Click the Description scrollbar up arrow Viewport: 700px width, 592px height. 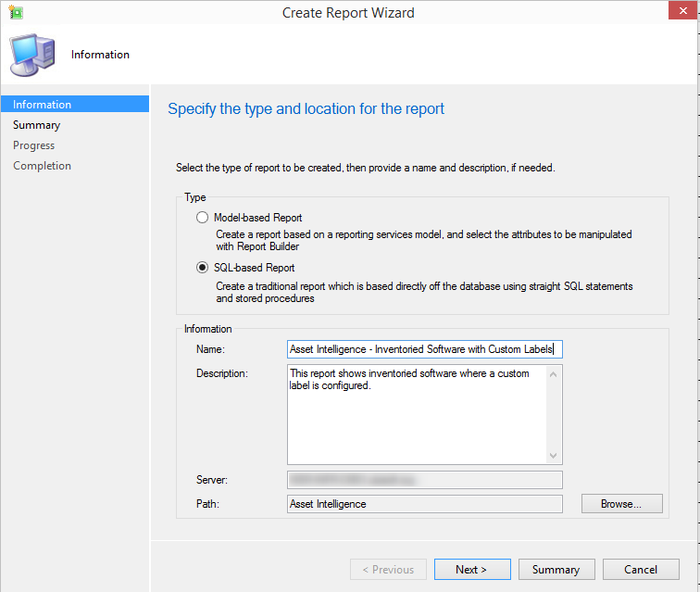[x=554, y=374]
